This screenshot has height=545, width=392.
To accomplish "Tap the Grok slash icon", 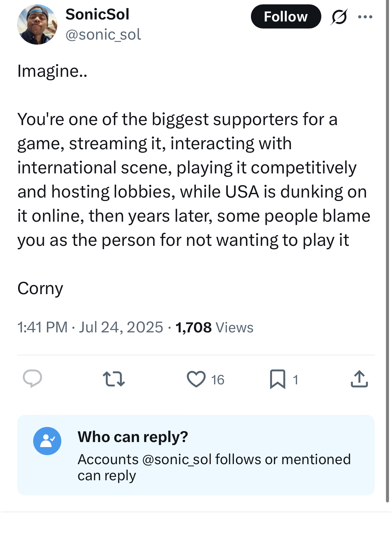I will tap(339, 17).
